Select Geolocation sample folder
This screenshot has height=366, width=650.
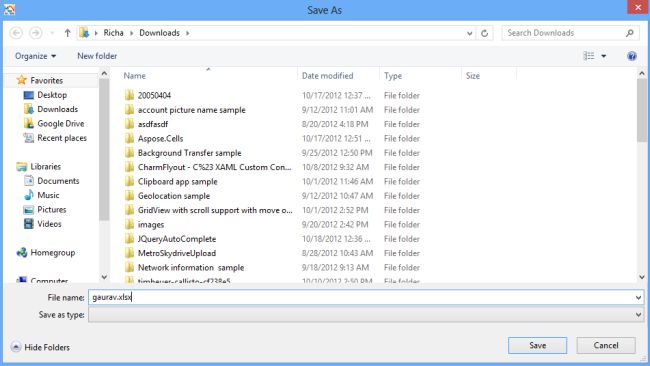click(174, 196)
